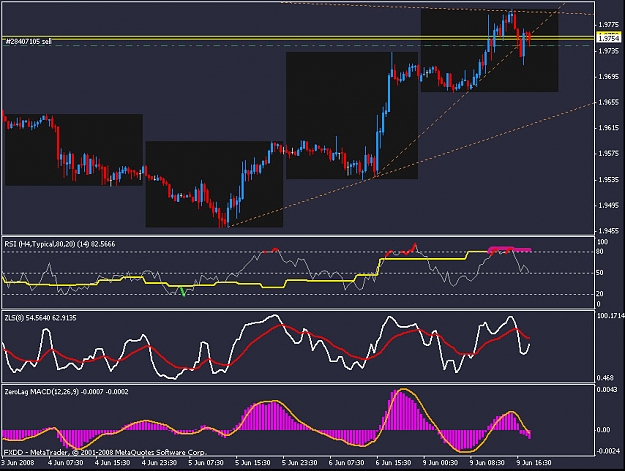
Task: Click the MACD scale value -0.0024
Action: [609, 451]
